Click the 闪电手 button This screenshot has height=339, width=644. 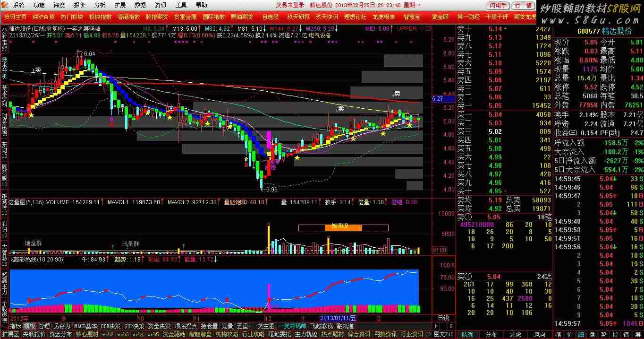click(498, 6)
